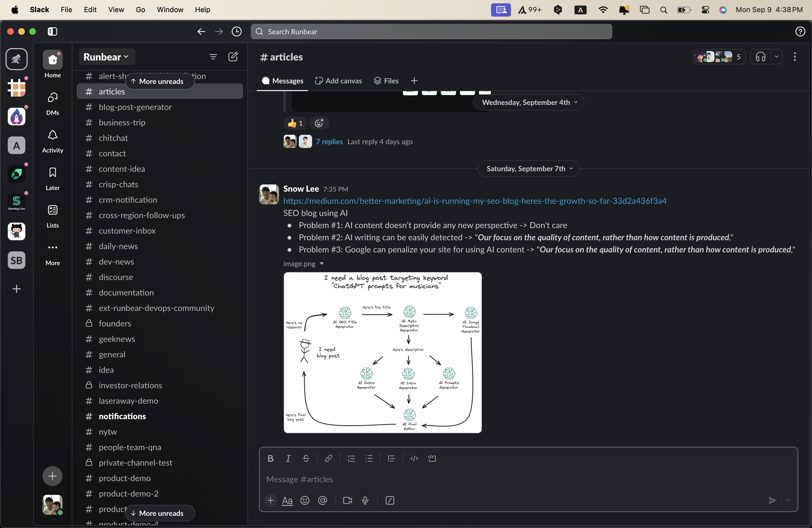
Task: Start a bulleted list in composer
Action: pyautogui.click(x=369, y=458)
